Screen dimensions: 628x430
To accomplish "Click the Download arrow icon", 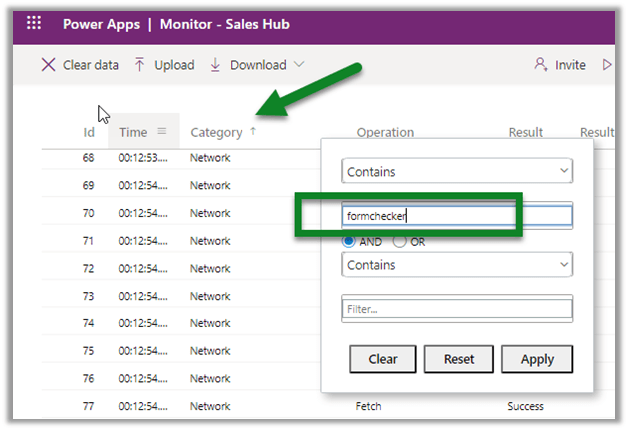I will 216,65.
